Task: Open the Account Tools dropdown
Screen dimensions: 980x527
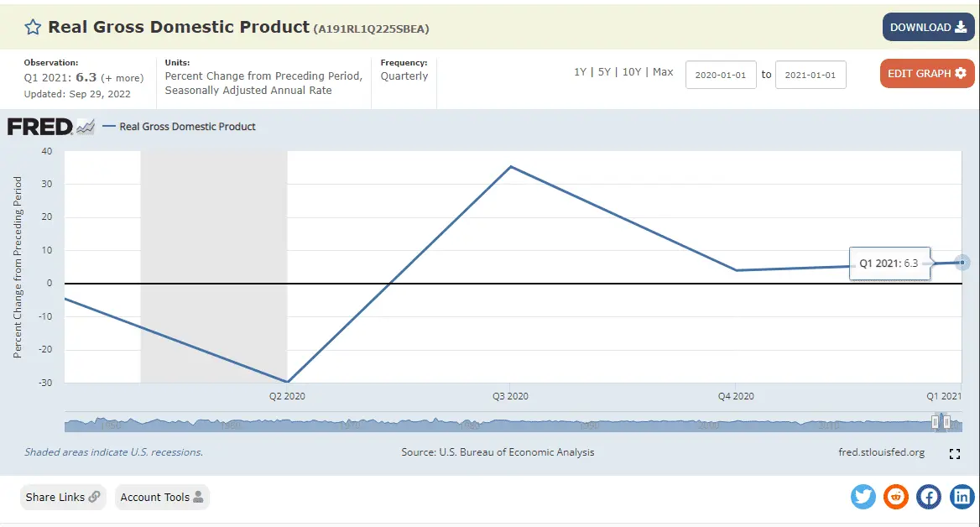Action: click(162, 497)
